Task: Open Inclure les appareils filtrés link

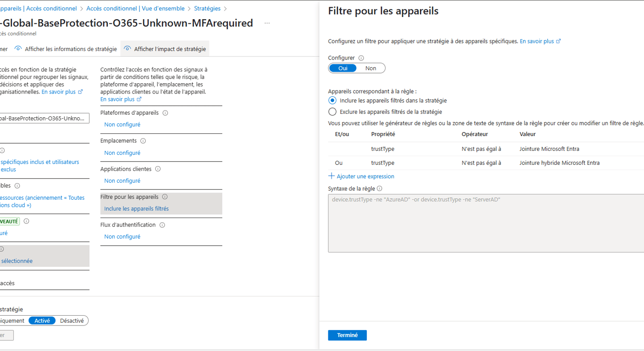Action: tap(136, 209)
